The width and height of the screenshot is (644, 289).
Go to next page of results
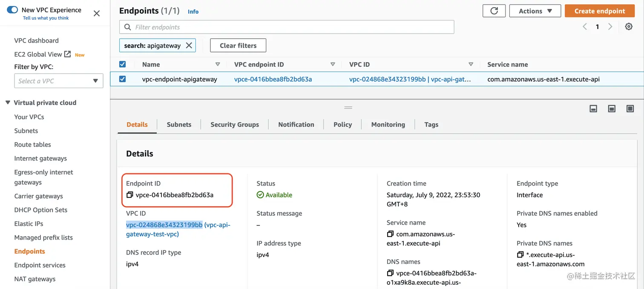(x=610, y=26)
